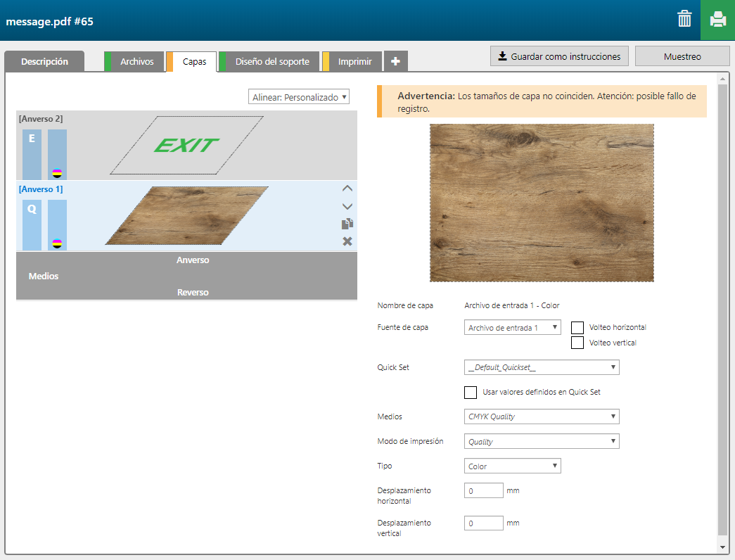Move Anverso 1 layer down with chevron
The width and height of the screenshot is (735, 560).
click(x=347, y=206)
